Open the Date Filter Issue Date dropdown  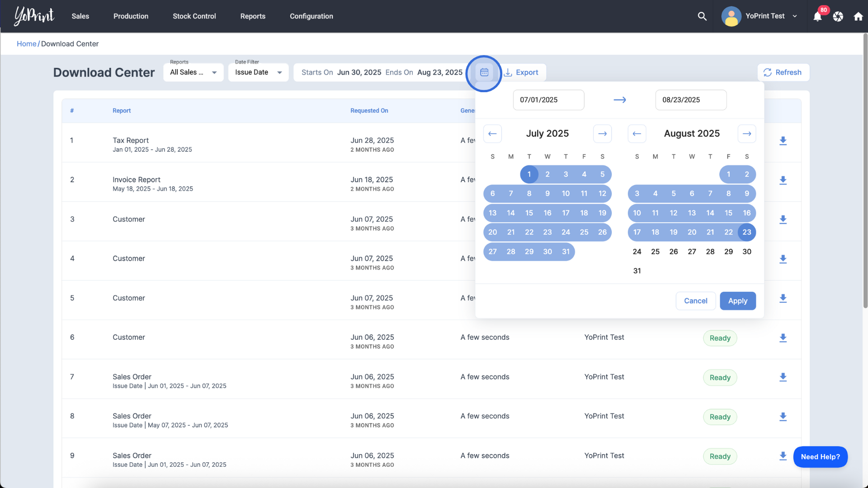(259, 72)
